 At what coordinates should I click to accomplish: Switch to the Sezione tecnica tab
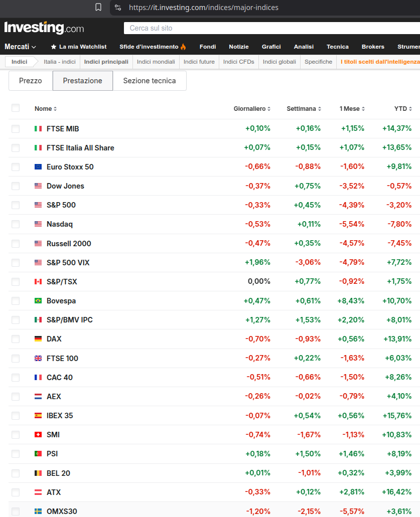click(x=150, y=81)
